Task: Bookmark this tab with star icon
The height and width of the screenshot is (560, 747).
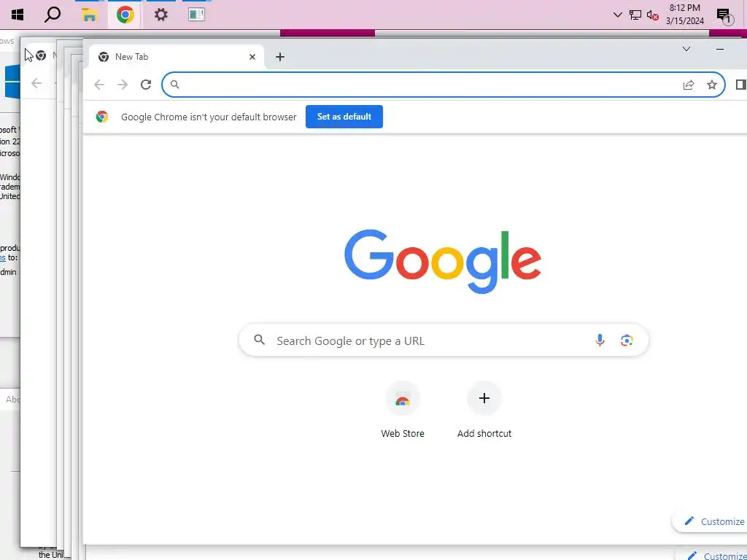Action: [712, 85]
